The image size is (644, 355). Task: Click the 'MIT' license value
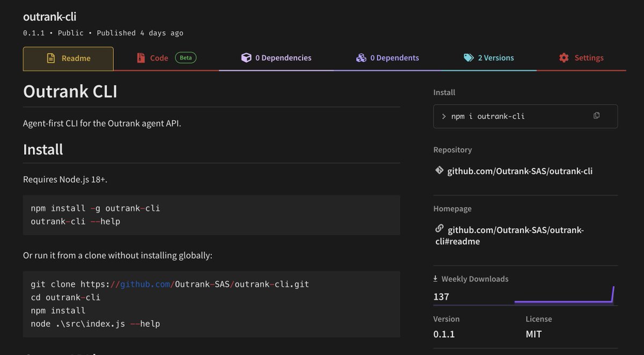tap(533, 334)
